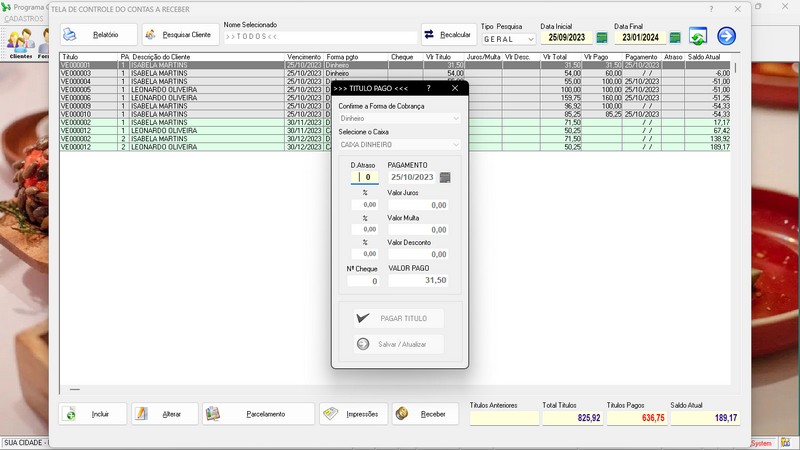This screenshot has height=450, width=800.
Task: Click the Clientes icon in toolbar
Action: coord(20,42)
